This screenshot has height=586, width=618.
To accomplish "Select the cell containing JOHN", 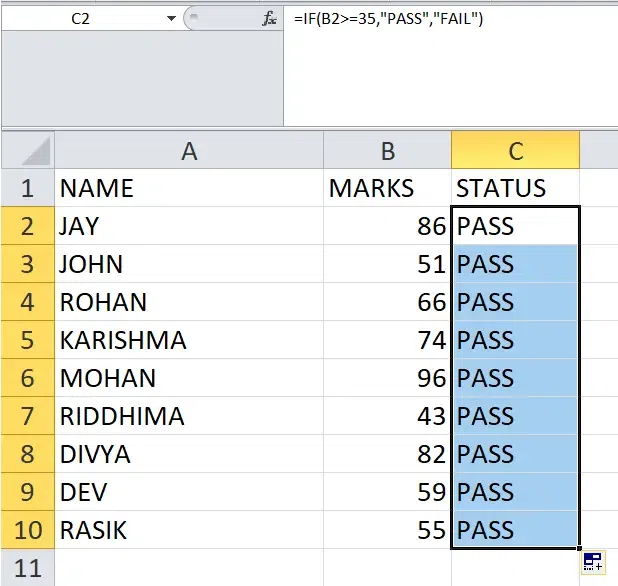I will pyautogui.click(x=189, y=264).
